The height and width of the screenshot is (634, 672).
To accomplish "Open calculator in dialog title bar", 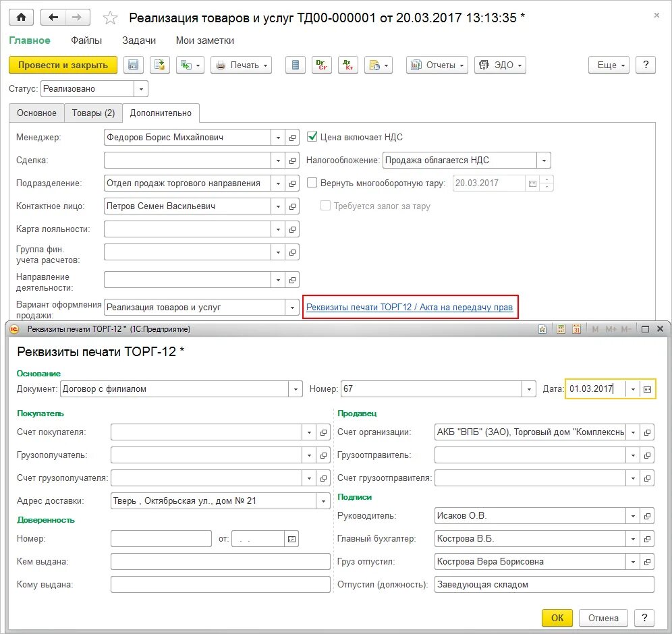I will [561, 329].
